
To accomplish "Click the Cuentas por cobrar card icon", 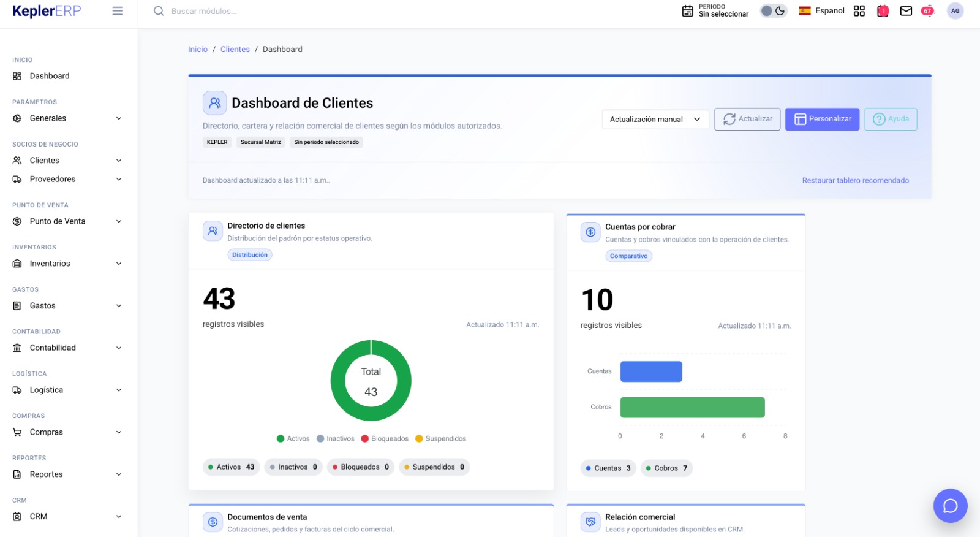I will (590, 232).
